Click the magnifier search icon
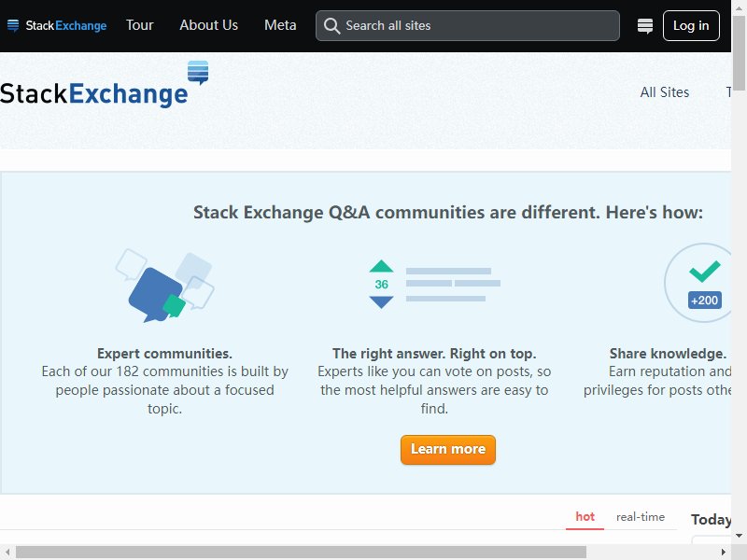The height and width of the screenshot is (560, 747). [331, 26]
